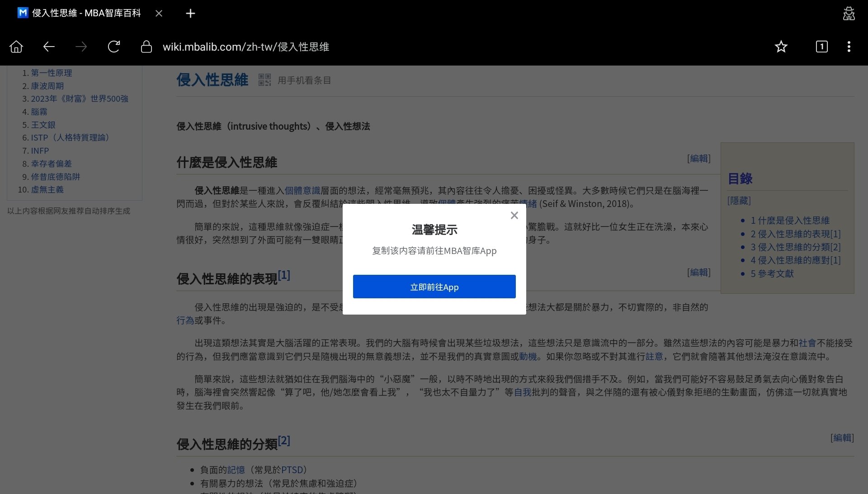868x494 pixels.
Task: Open a new tab with the plus icon
Action: coord(190,13)
